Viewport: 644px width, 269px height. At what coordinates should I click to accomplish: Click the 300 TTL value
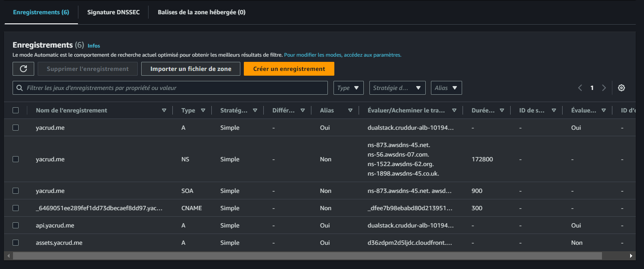477,208
